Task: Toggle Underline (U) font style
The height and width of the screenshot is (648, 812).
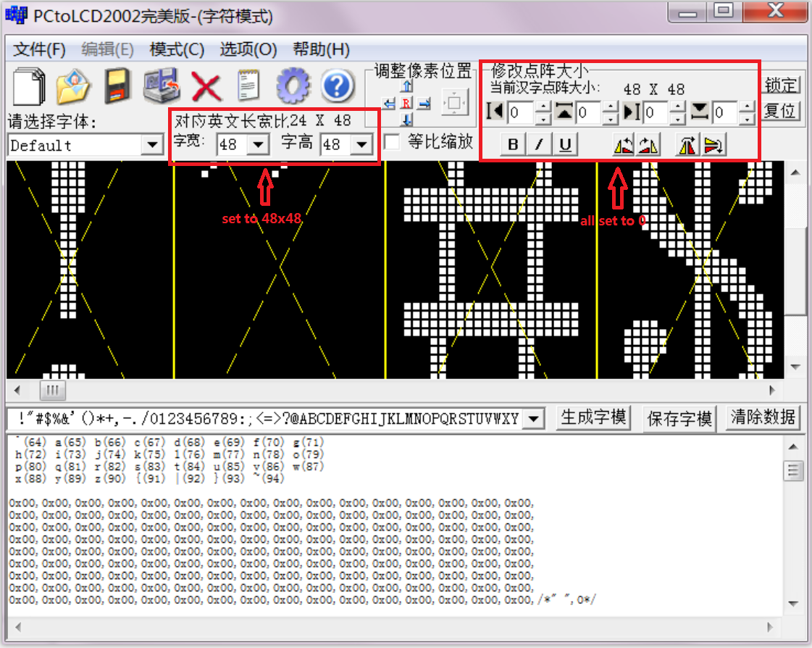Action: point(565,145)
